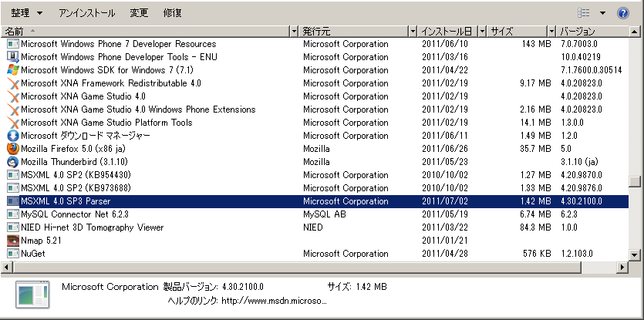
Task: Click the vertical scrollbar down arrow
Action: point(635,254)
